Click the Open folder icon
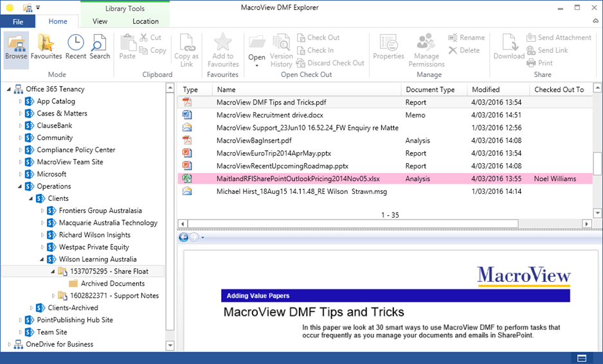 tap(257, 43)
